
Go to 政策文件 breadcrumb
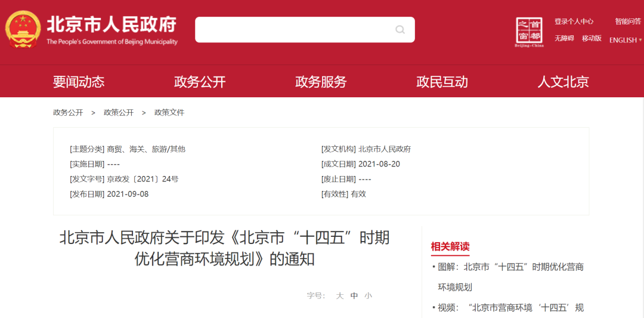pos(169,113)
